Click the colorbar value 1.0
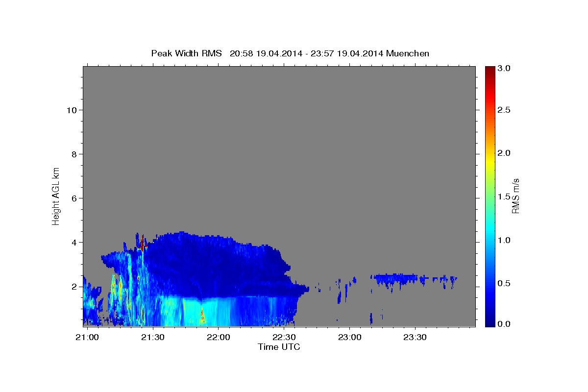 504,240
